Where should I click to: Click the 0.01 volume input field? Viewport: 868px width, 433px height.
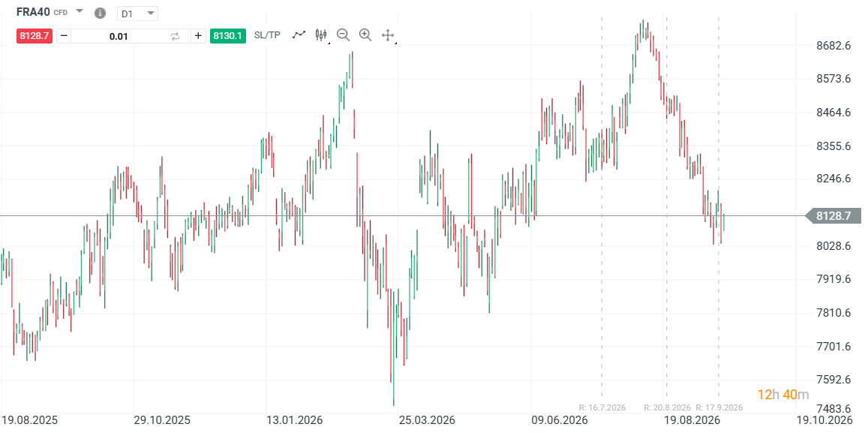pyautogui.click(x=119, y=36)
